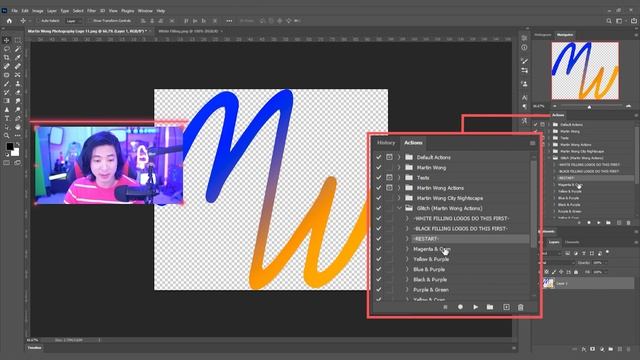The image size is (640, 360).
Task: Switch to the Channels tab
Action: (572, 242)
